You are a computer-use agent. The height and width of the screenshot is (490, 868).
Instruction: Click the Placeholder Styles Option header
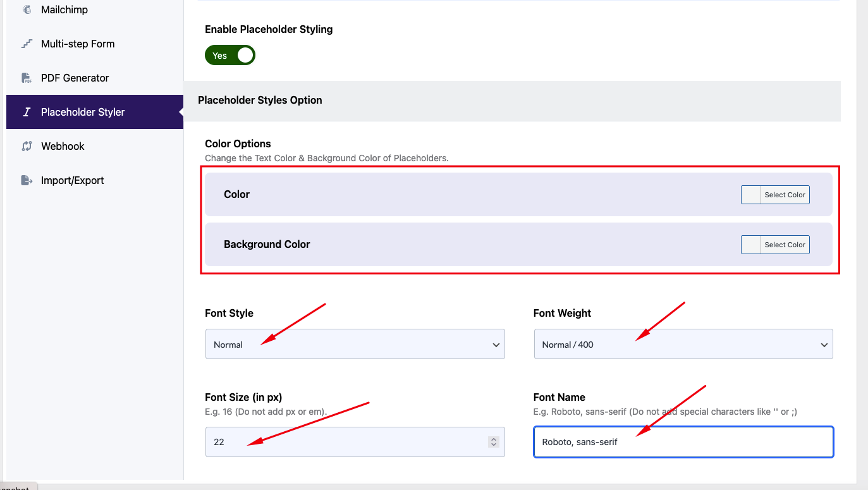coord(260,100)
